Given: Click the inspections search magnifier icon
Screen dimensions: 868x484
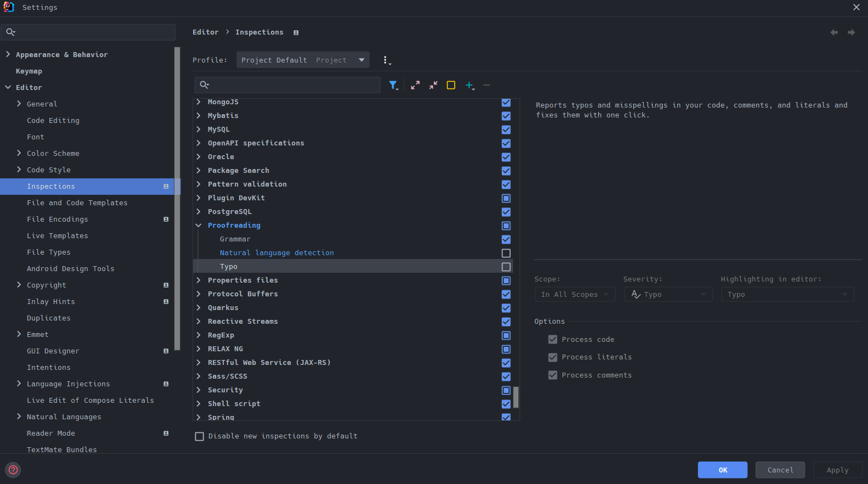Looking at the screenshot, I should click(204, 85).
